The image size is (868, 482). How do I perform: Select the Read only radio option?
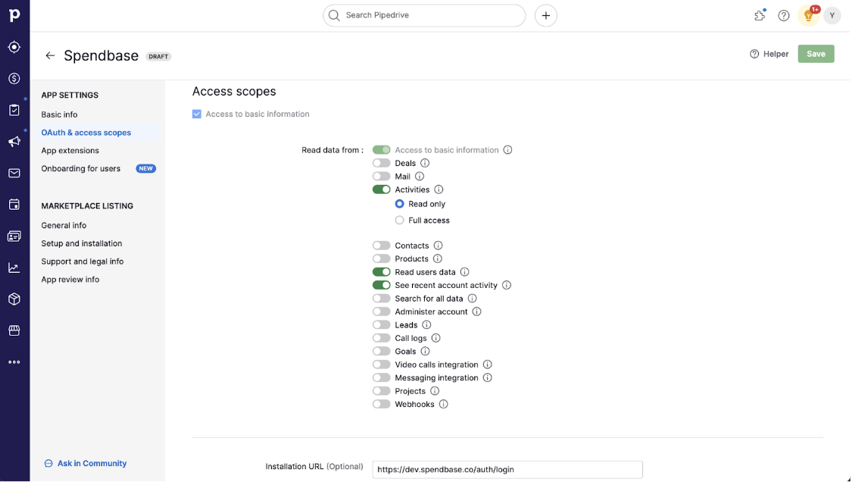coord(400,204)
